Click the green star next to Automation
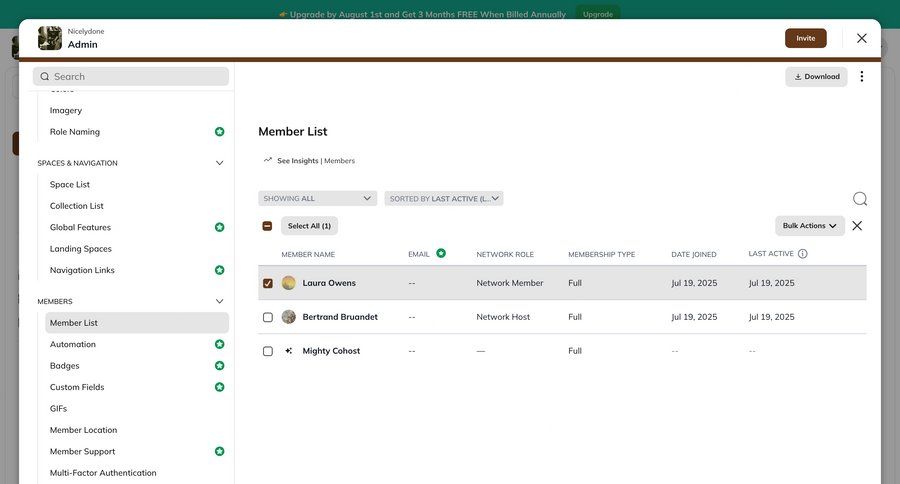This screenshot has width=900, height=484. pyautogui.click(x=219, y=344)
